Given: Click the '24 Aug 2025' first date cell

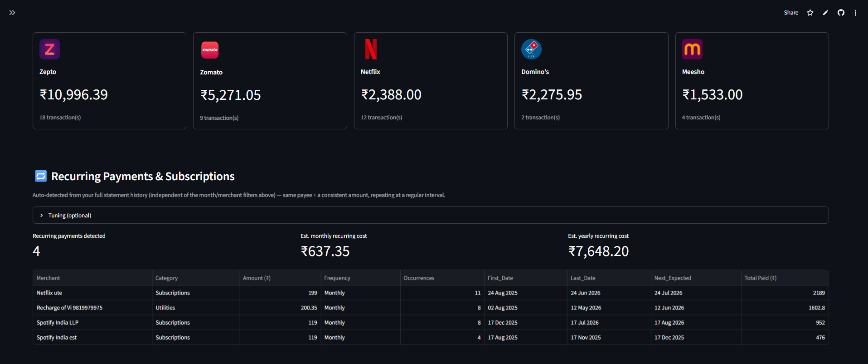Looking at the screenshot, I should pos(526,293).
